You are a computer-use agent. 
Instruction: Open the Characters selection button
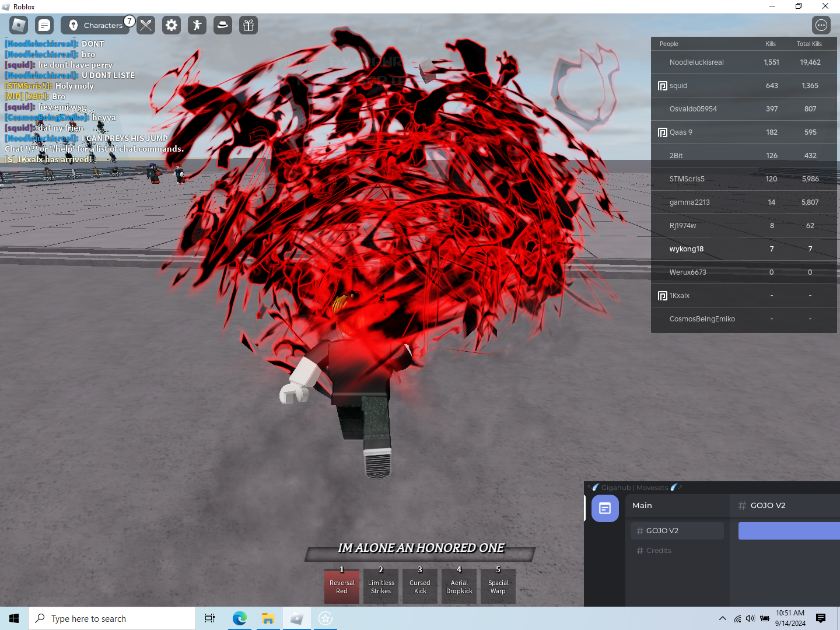coord(95,25)
